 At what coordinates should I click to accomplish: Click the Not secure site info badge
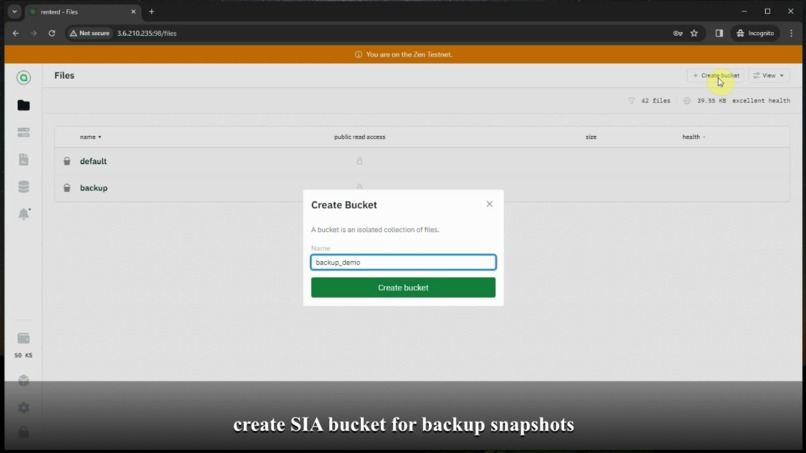pyautogui.click(x=89, y=33)
